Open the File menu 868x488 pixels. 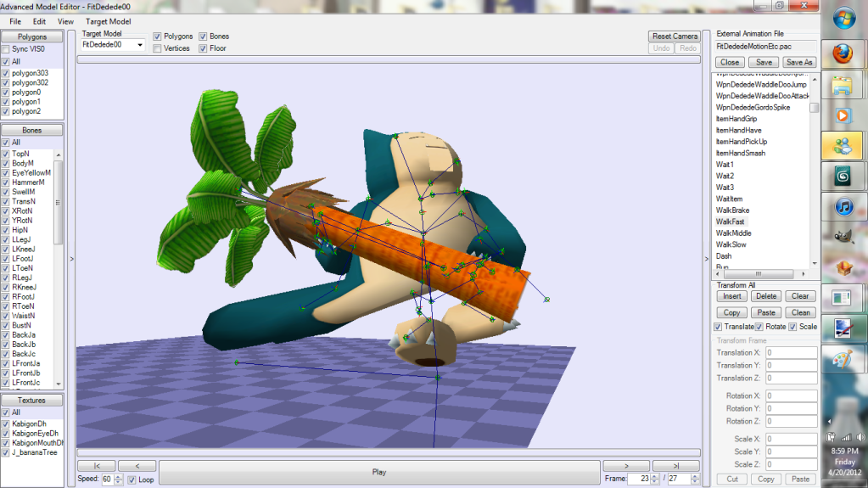click(x=15, y=21)
